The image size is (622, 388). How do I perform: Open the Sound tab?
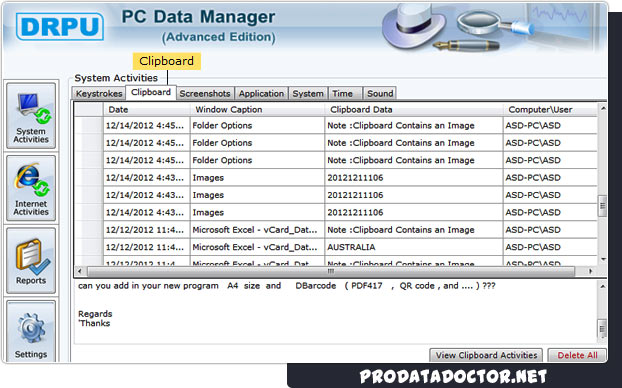[380, 94]
